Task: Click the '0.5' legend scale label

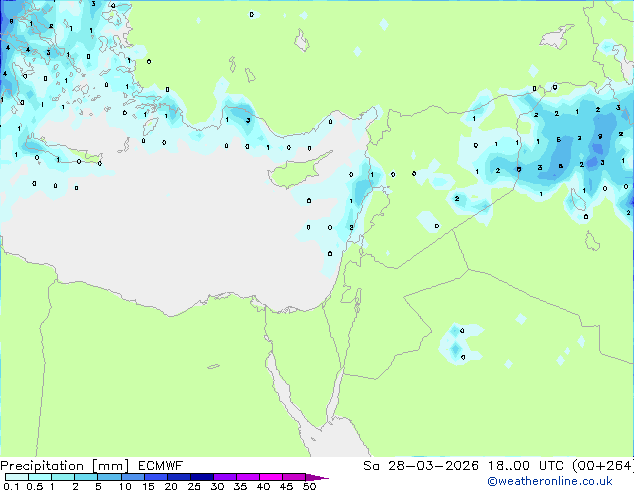Action: pos(35,486)
